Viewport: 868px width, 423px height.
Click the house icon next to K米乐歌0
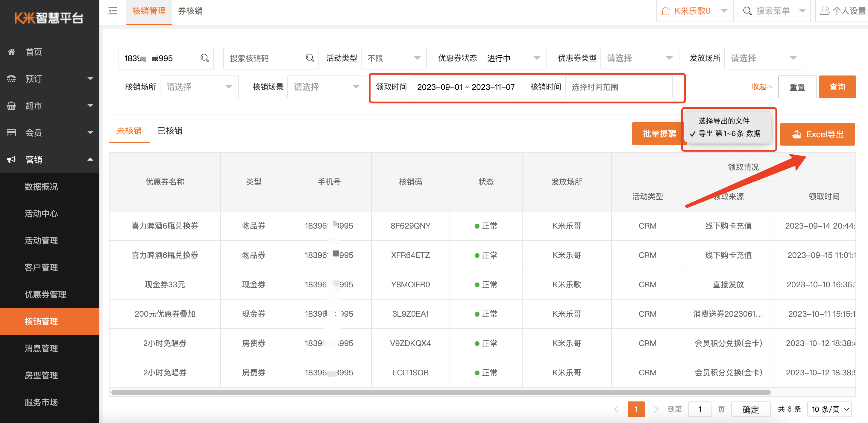(665, 11)
